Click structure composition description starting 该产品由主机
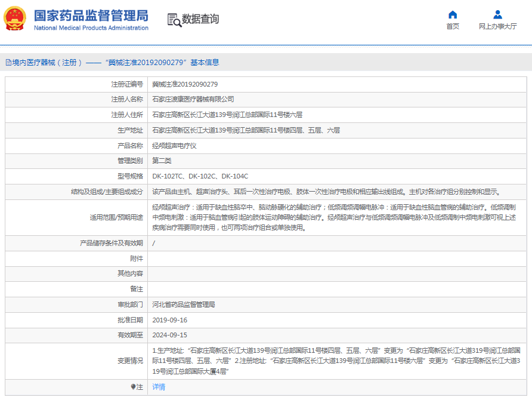Screen dimensions: 532x400 coord(327,192)
